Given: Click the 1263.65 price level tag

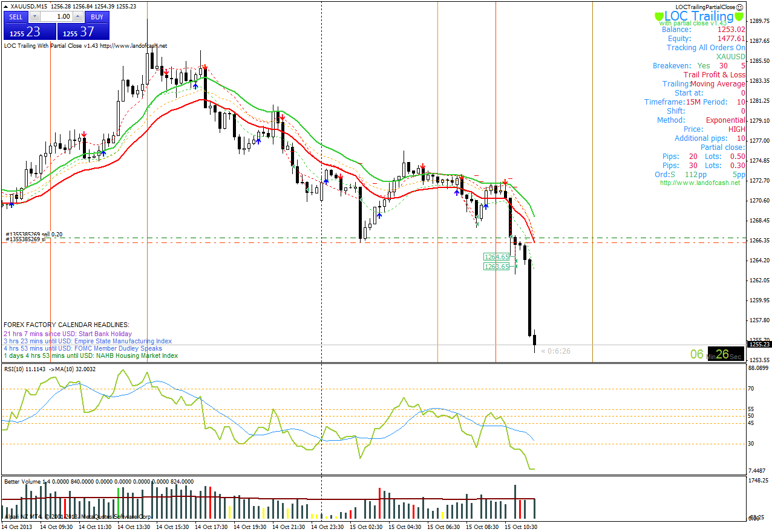Looking at the screenshot, I should (497, 266).
